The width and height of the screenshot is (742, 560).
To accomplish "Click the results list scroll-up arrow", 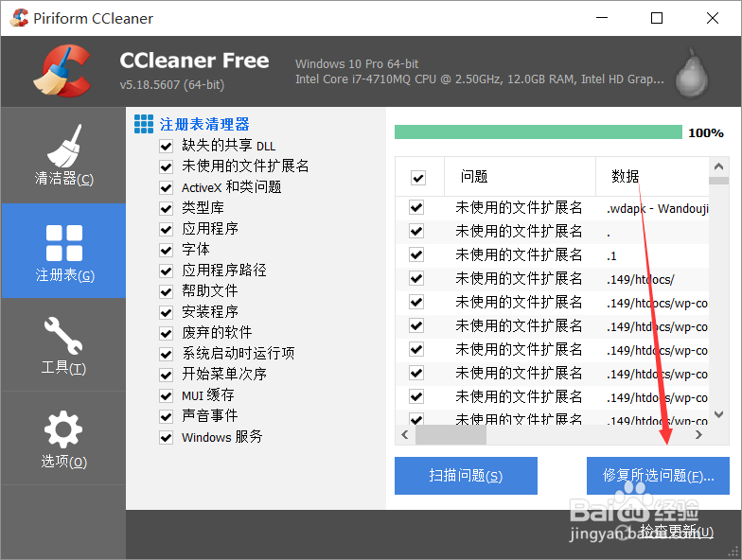I will coord(719,166).
